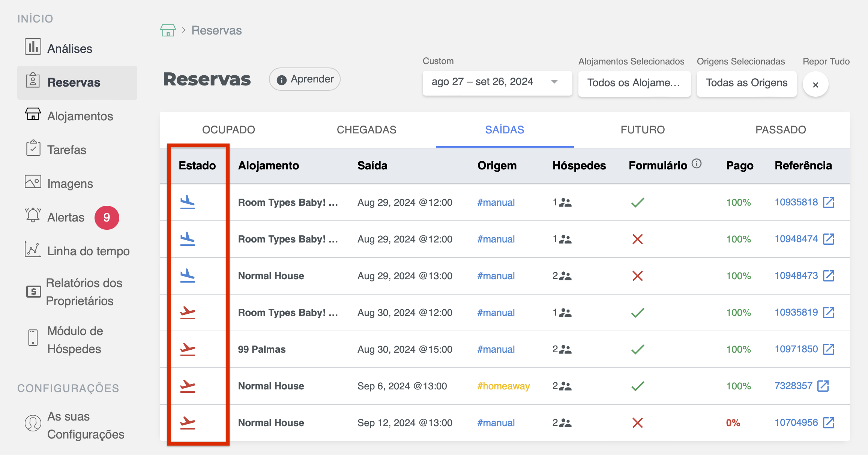The image size is (868, 455).
Task: Open external link icon for reference 10935818
Action: coord(829,202)
